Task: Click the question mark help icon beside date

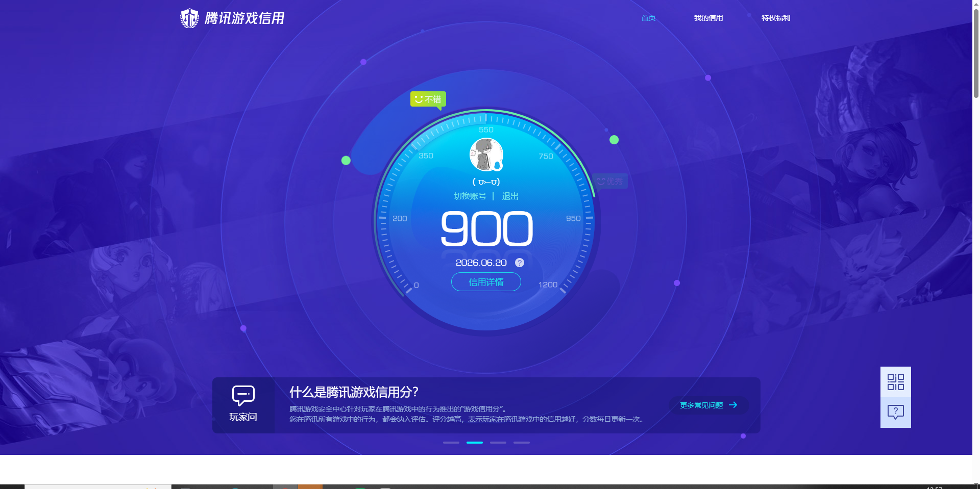Action: tap(520, 263)
